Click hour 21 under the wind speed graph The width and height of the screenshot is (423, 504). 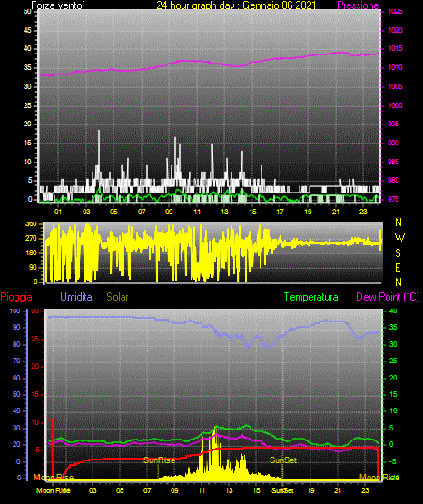[x=336, y=212]
